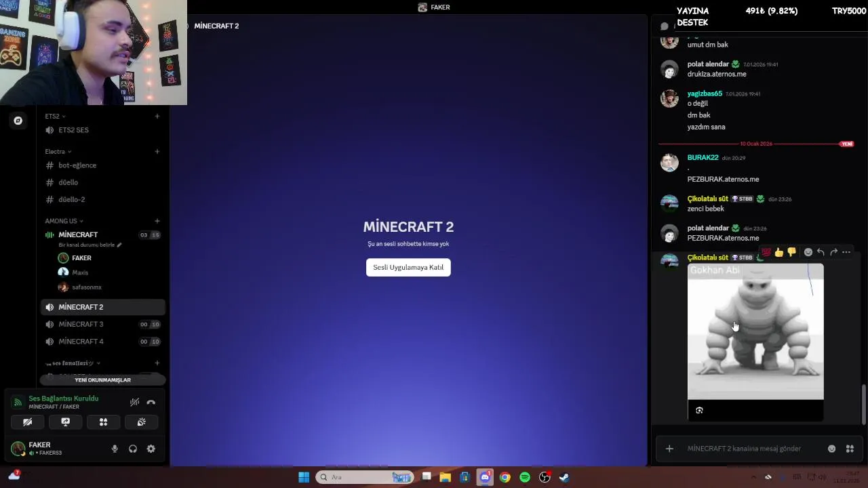This screenshot has height=488, width=868.
Task: Open Windows Start menu
Action: (x=304, y=477)
